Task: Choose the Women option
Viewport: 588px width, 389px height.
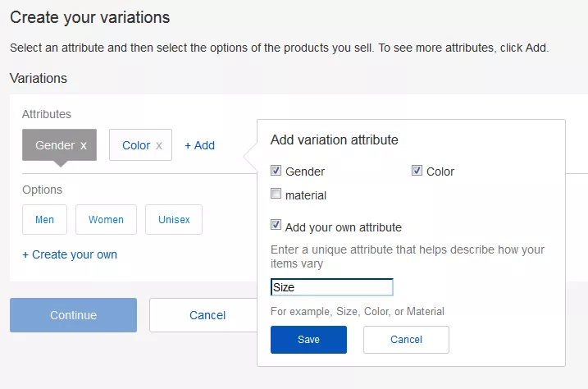Action: coord(106,220)
